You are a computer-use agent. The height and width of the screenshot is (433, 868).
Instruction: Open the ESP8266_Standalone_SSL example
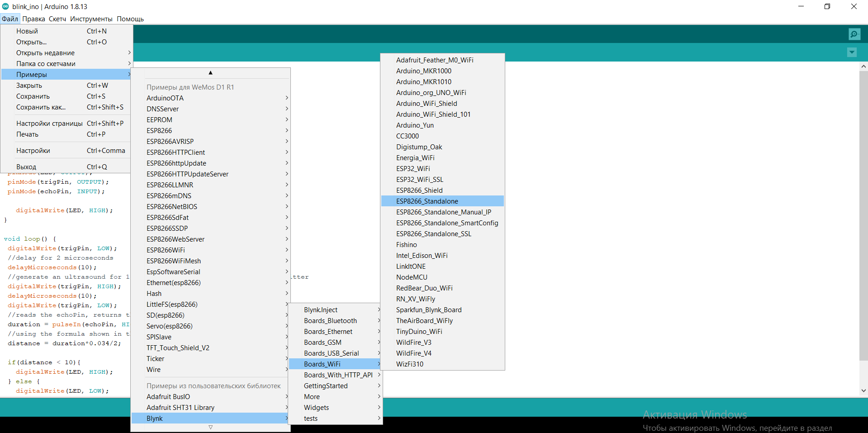pyautogui.click(x=442, y=234)
